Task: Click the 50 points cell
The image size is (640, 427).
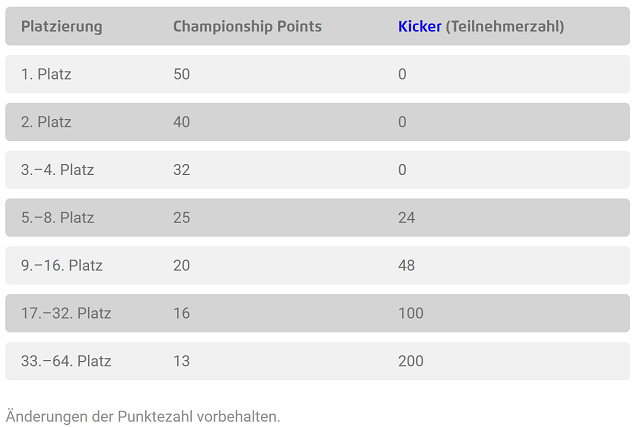Action: click(x=182, y=74)
